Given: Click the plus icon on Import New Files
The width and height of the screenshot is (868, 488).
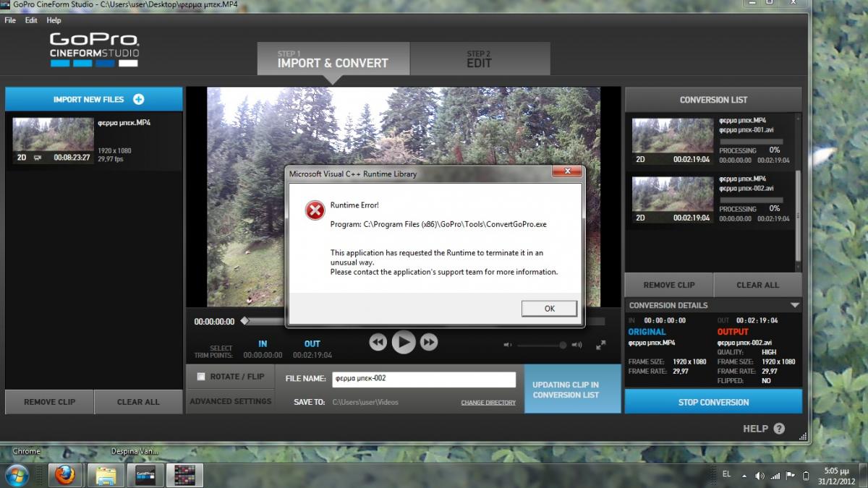Looking at the screenshot, I should click(x=138, y=100).
